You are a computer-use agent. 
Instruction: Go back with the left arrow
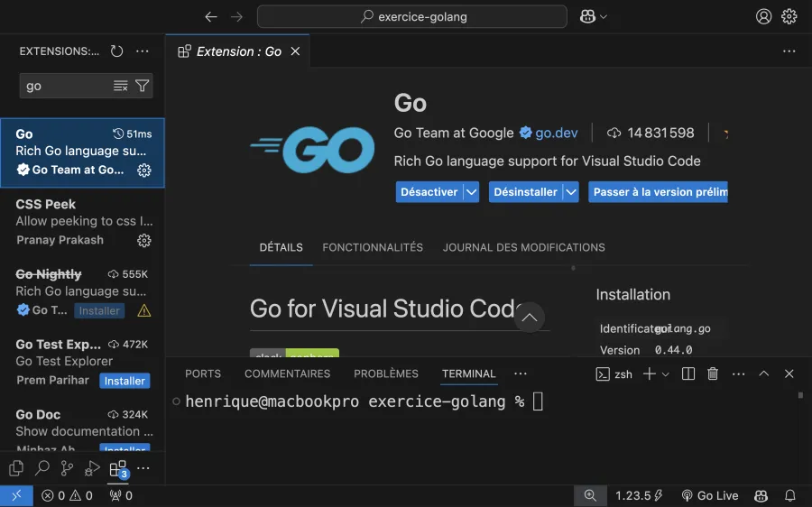[211, 16]
